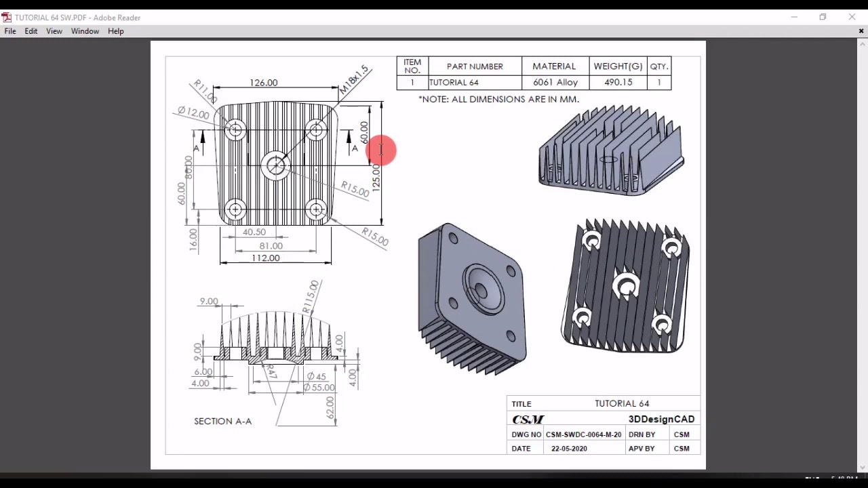868x488 pixels.
Task: Click the 3DDesignCAD text
Action: (x=661, y=420)
